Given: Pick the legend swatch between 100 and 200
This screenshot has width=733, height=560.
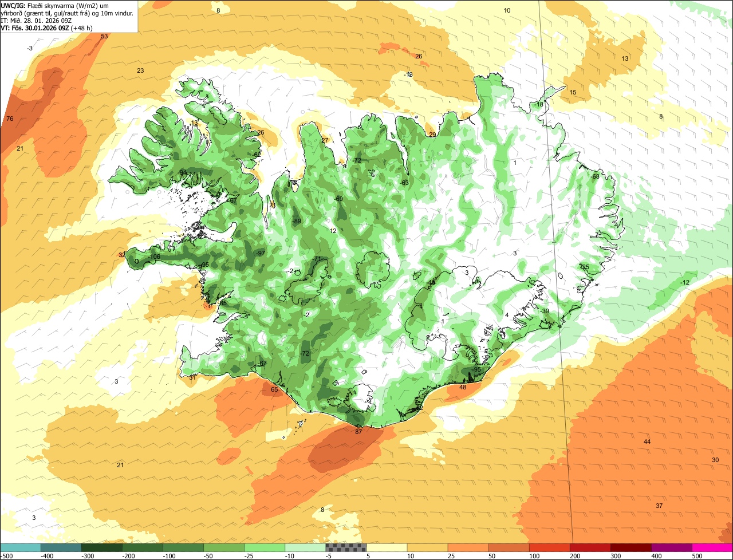Looking at the screenshot, I should [x=549, y=547].
